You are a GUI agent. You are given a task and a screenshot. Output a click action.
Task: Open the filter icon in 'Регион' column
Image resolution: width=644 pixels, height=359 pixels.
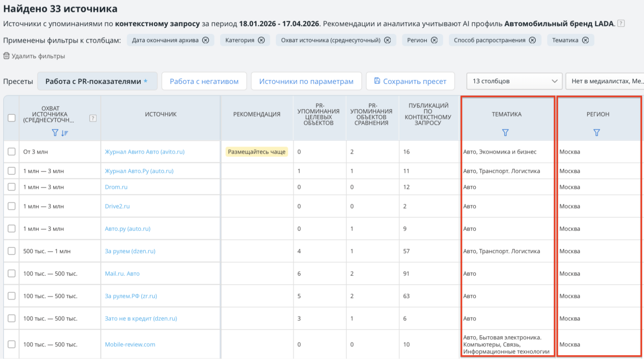click(597, 132)
